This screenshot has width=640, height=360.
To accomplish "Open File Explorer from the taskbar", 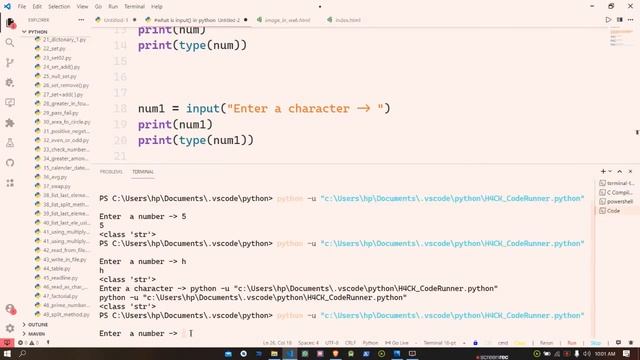I will click(x=274, y=353).
